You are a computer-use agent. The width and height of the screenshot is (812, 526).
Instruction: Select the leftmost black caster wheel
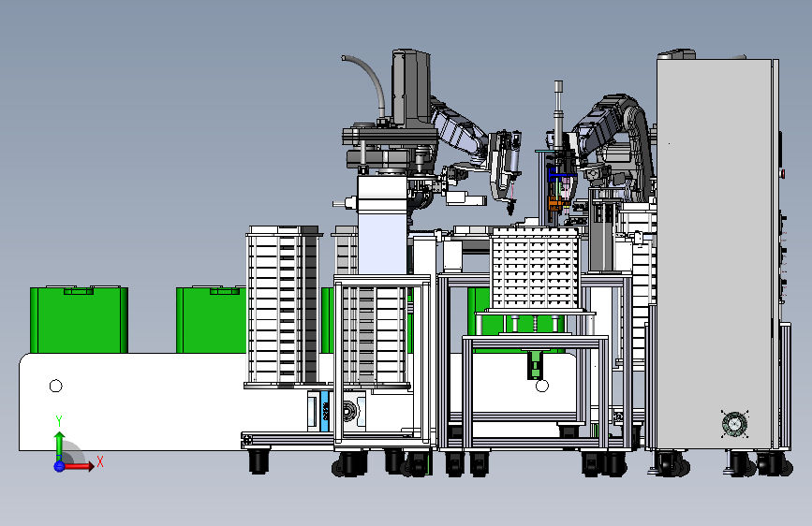point(258,460)
